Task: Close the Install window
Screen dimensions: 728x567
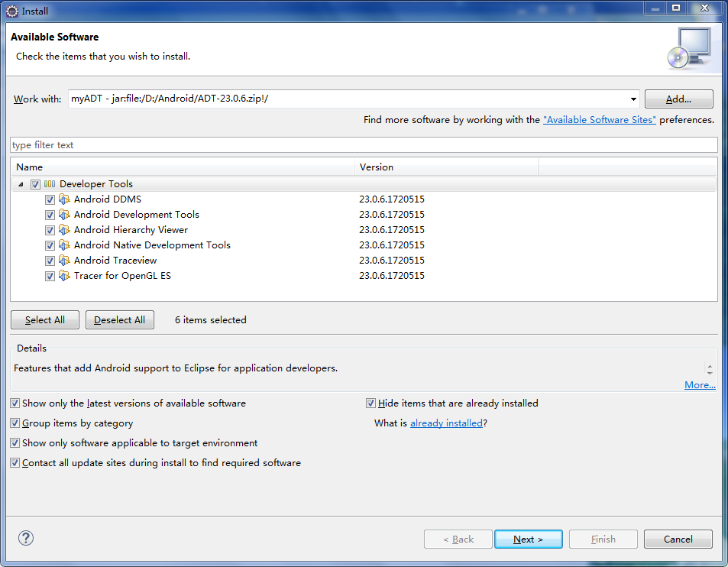Action: click(x=705, y=8)
